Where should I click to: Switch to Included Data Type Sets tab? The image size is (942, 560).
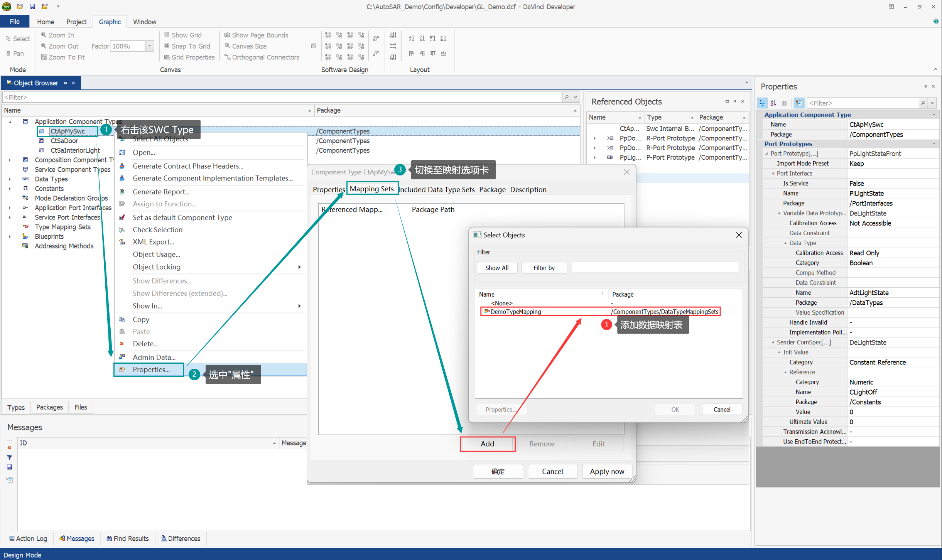tap(436, 189)
